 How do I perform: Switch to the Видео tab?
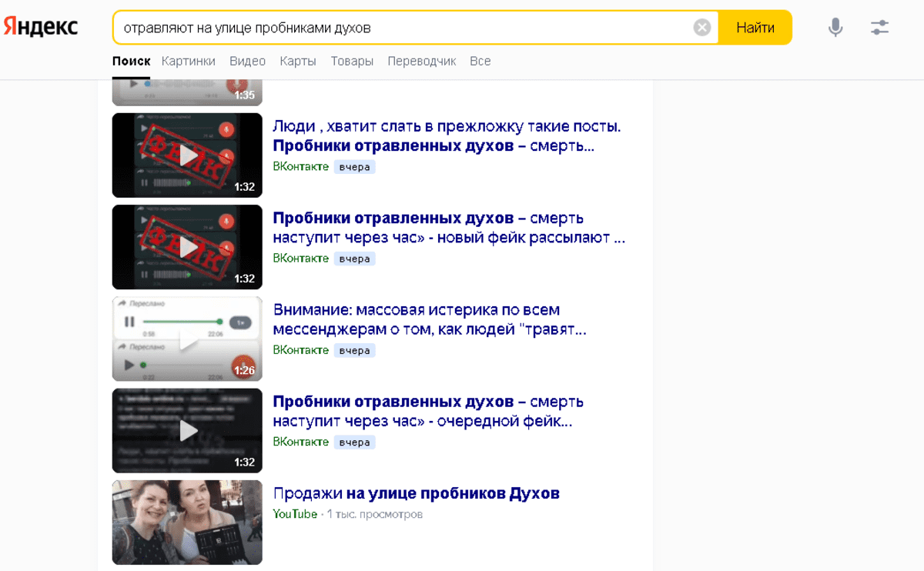(x=247, y=61)
